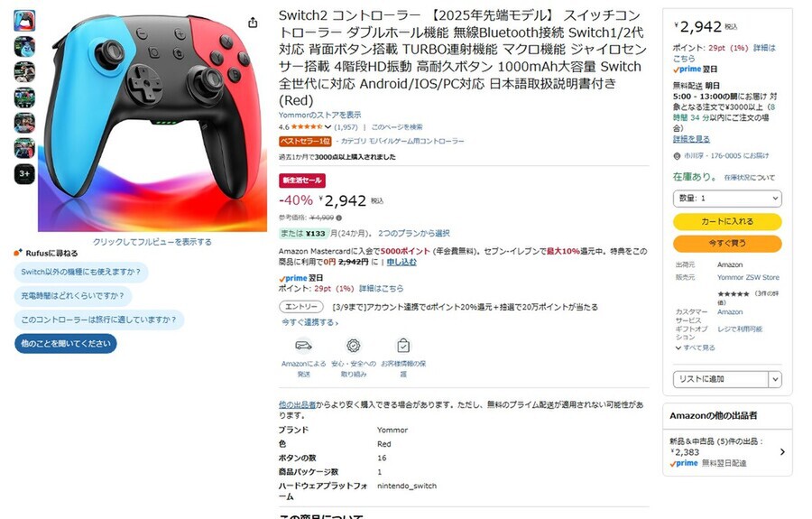The image size is (812, 519).
Task: Expand the add-to-list dropdown arrow
Action: (x=775, y=379)
